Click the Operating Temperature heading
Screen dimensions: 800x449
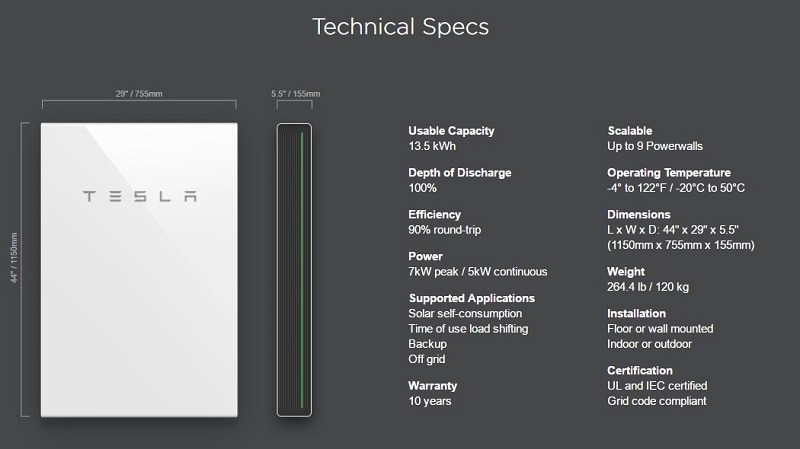(x=669, y=173)
